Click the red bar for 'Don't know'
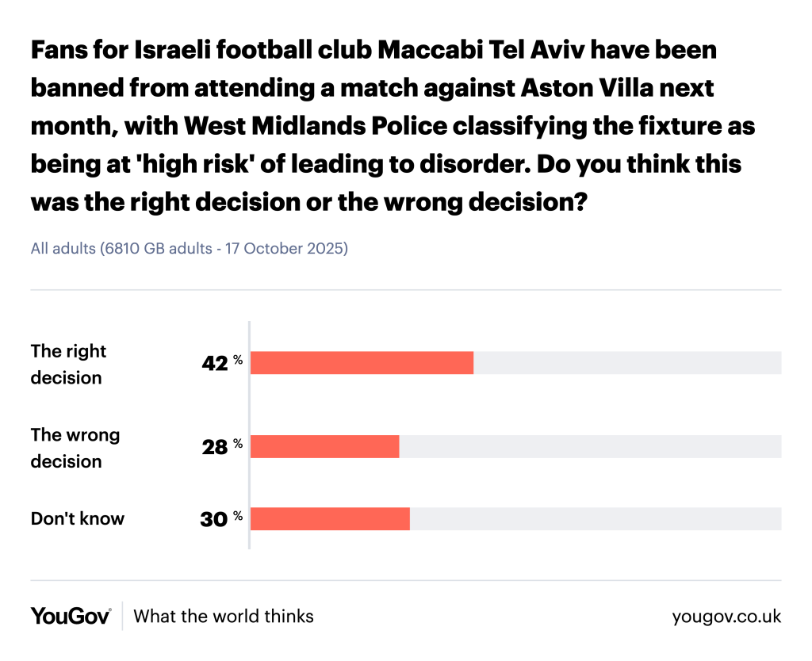Screen dimensions: 812x661 pos(331,519)
